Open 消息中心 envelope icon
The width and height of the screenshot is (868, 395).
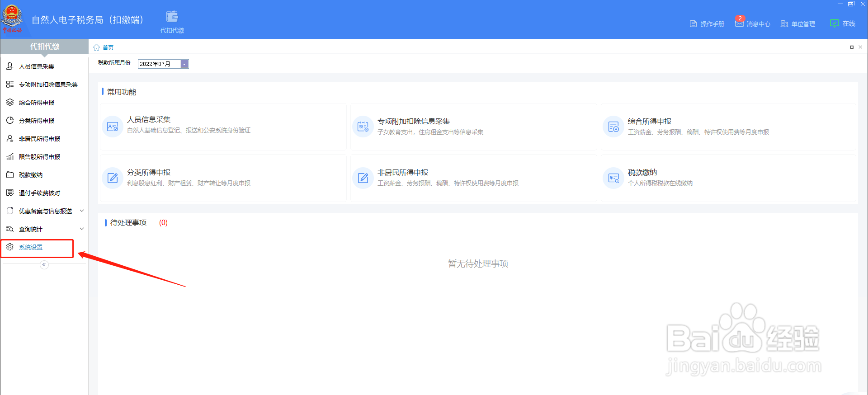point(740,23)
